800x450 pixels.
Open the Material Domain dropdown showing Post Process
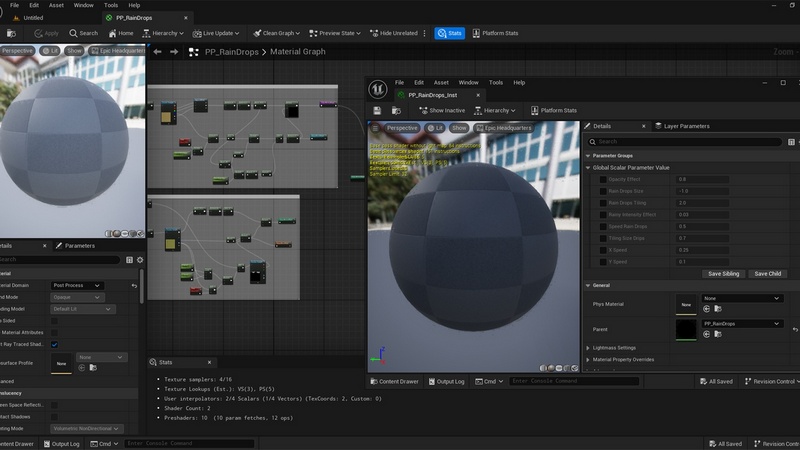point(77,286)
